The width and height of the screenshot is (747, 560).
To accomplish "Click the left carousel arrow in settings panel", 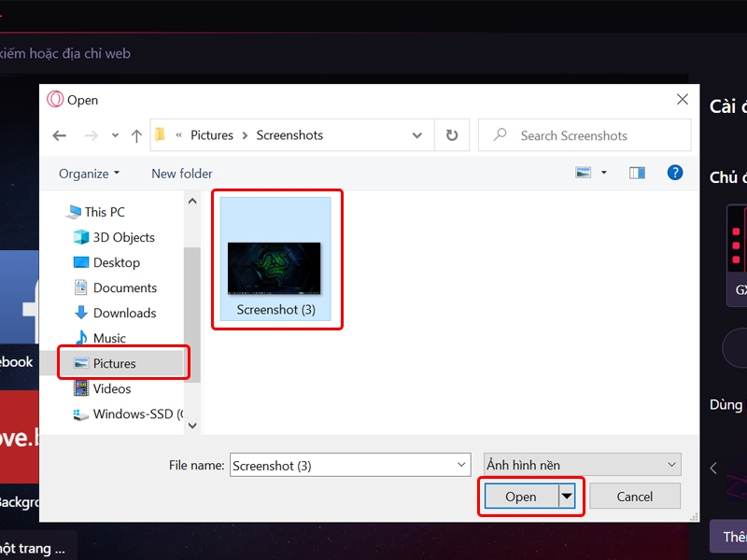I will click(x=713, y=469).
